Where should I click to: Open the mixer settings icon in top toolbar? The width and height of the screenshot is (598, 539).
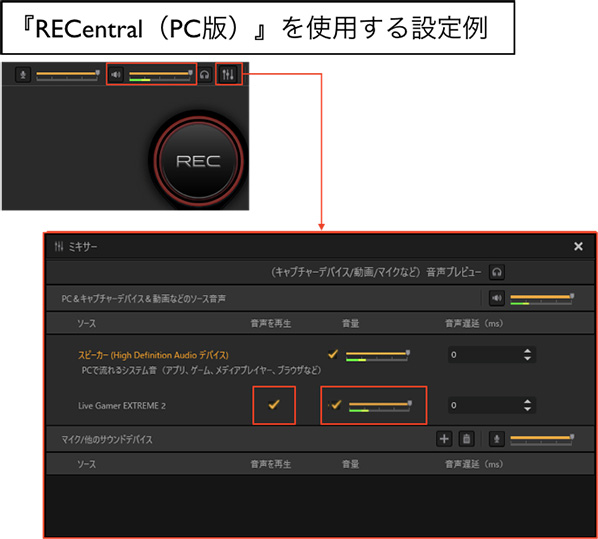(228, 74)
